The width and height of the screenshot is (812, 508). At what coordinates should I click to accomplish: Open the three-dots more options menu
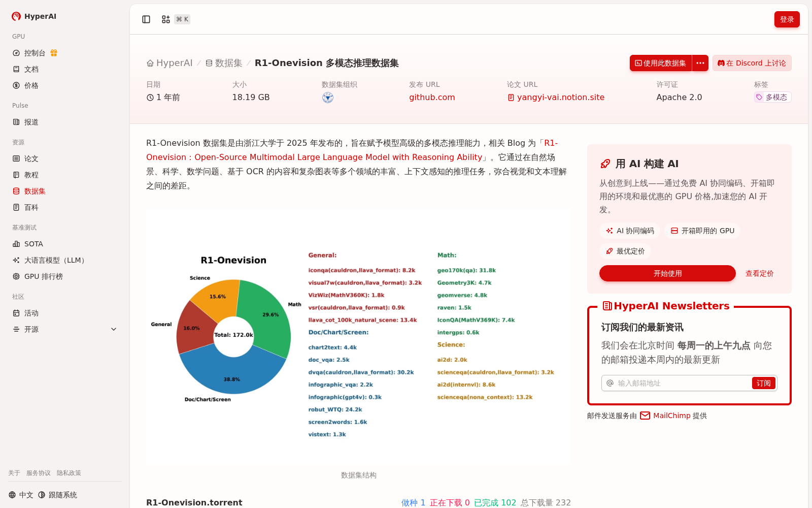(700, 63)
